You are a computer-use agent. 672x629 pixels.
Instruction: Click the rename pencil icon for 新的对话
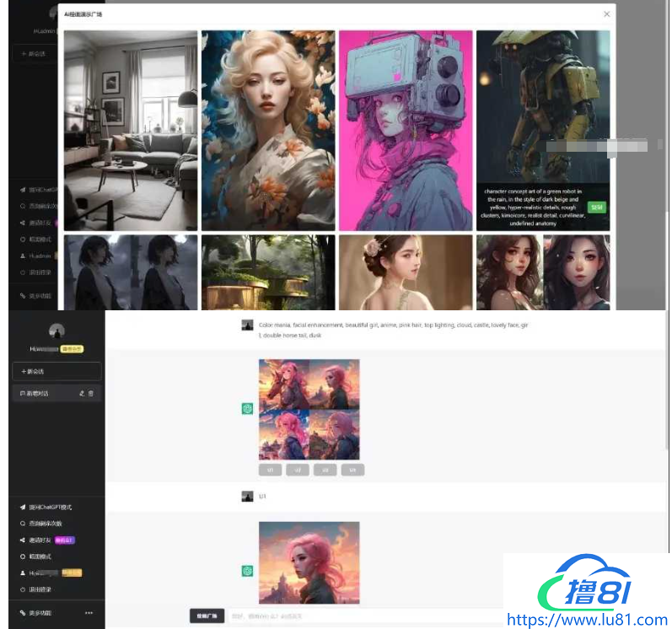[82, 393]
